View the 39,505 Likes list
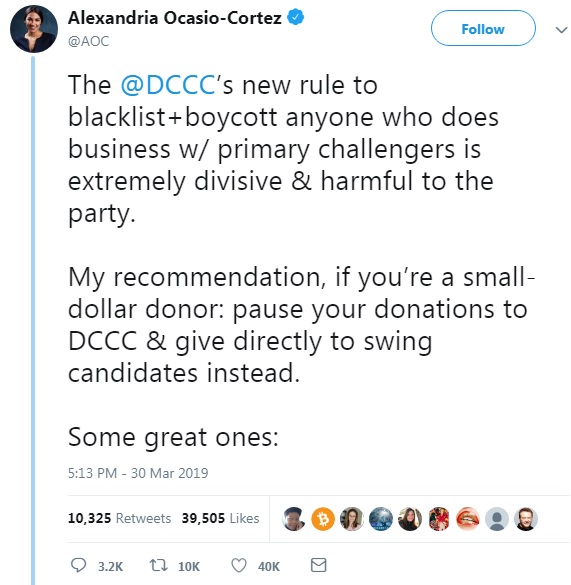Image resolution: width=571 pixels, height=585 pixels. (x=220, y=518)
